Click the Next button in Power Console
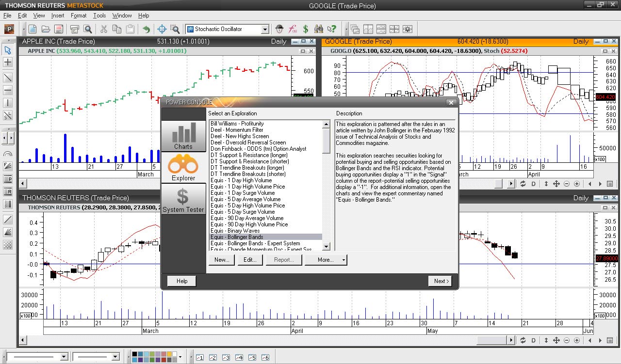 pos(441,281)
